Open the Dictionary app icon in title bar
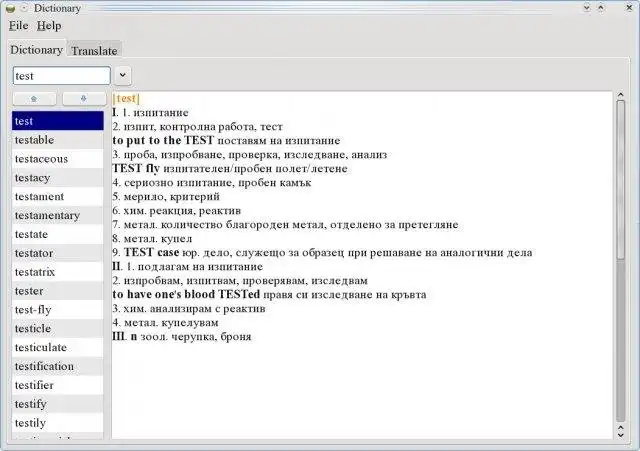640x451 pixels. (x=11, y=8)
